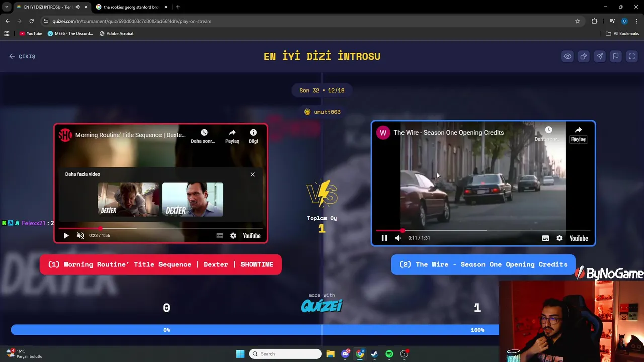Open second Dexter suggested video thumbnail
This screenshot has width=644, height=362.
pos(193,200)
